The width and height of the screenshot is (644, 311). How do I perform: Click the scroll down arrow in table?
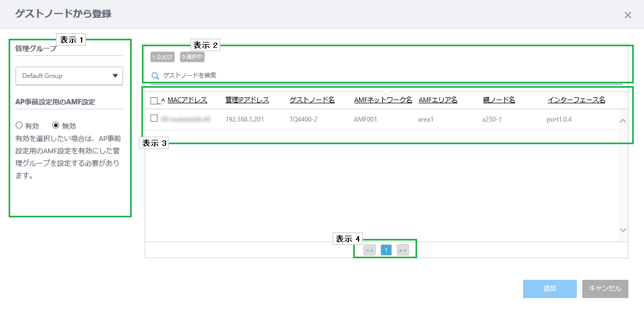[x=622, y=230]
